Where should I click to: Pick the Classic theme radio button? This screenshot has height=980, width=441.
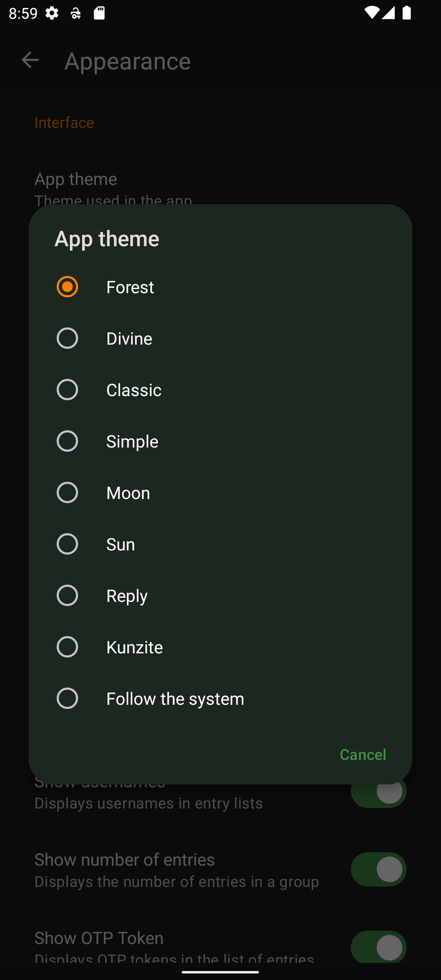[67, 390]
